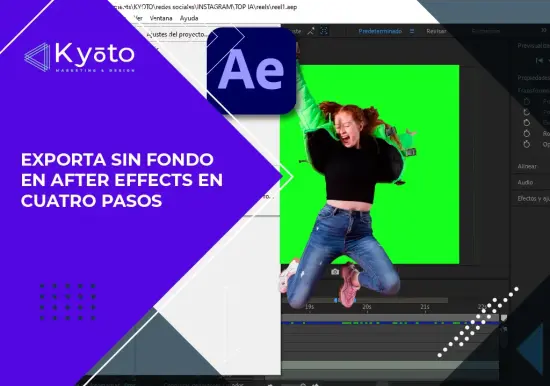This screenshot has width=550, height=386.
Task: Click the 19s mark on time ruler
Action: click(x=309, y=307)
